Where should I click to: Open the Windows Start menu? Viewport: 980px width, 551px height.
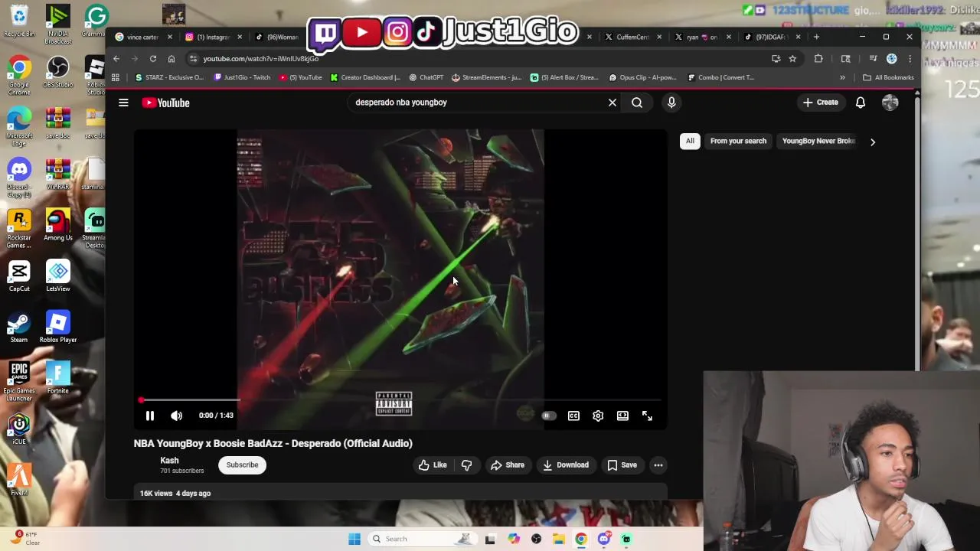354,539
